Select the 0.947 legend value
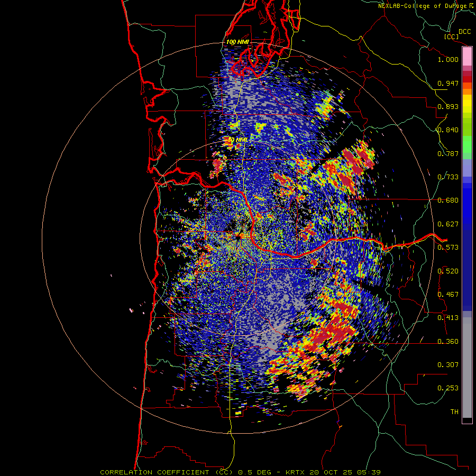Viewport: 476px width, 476px height. coord(448,83)
